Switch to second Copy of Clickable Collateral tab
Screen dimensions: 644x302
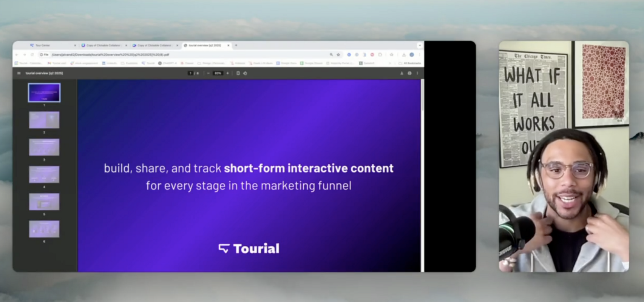[x=155, y=45]
